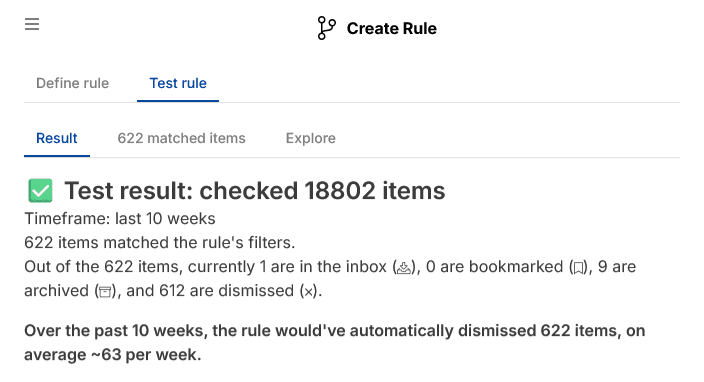The image size is (704, 382).
Task: Click the bold average ~63 per week summary
Action: [334, 342]
